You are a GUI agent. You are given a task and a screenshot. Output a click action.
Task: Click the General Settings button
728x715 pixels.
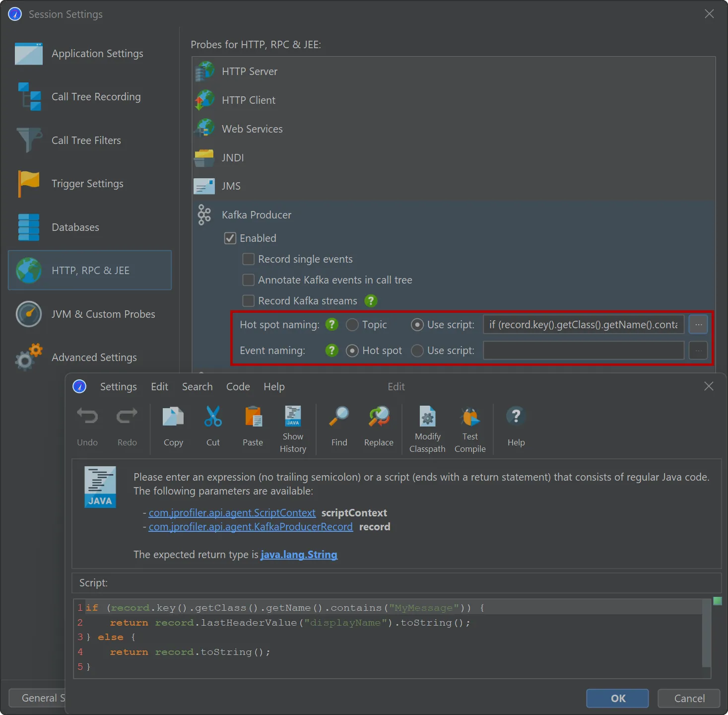pyautogui.click(x=37, y=698)
